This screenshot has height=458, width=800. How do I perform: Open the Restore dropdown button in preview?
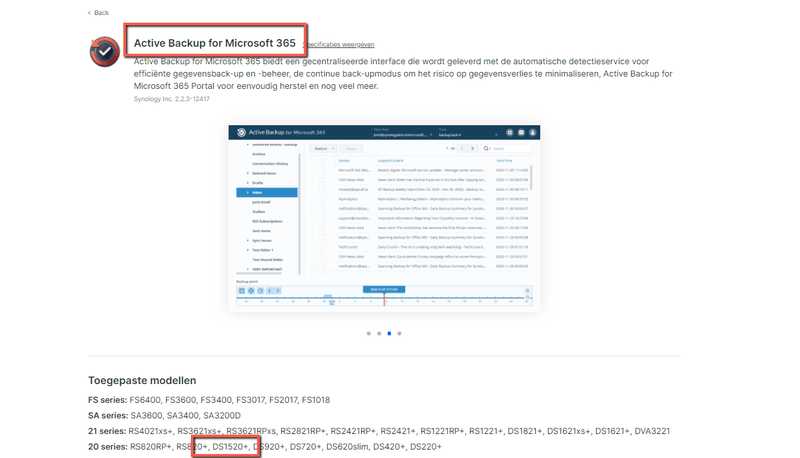[x=323, y=148]
